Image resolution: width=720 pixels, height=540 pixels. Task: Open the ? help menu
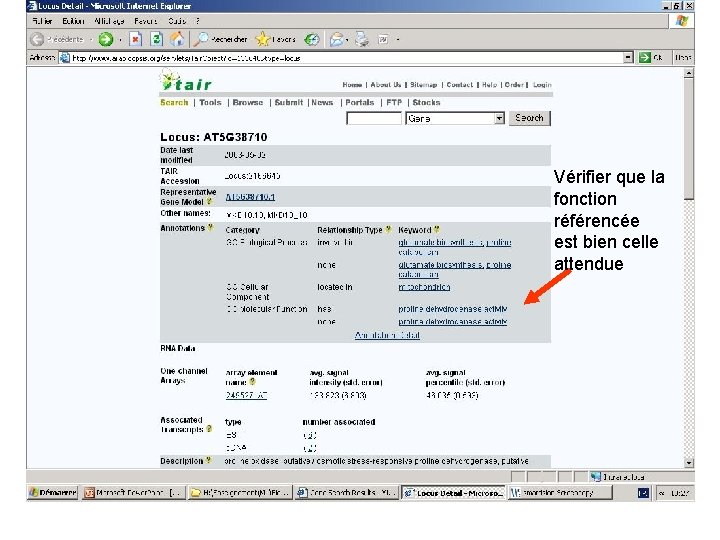click(x=197, y=21)
